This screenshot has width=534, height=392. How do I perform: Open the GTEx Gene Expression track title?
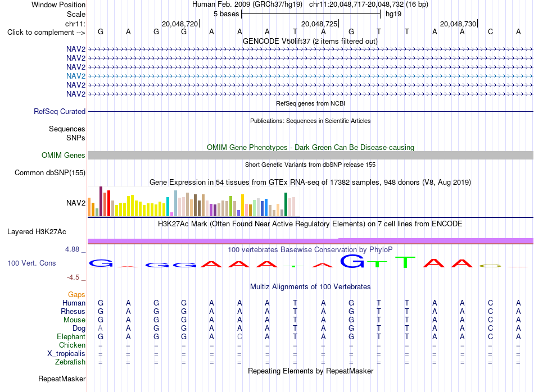(310, 182)
